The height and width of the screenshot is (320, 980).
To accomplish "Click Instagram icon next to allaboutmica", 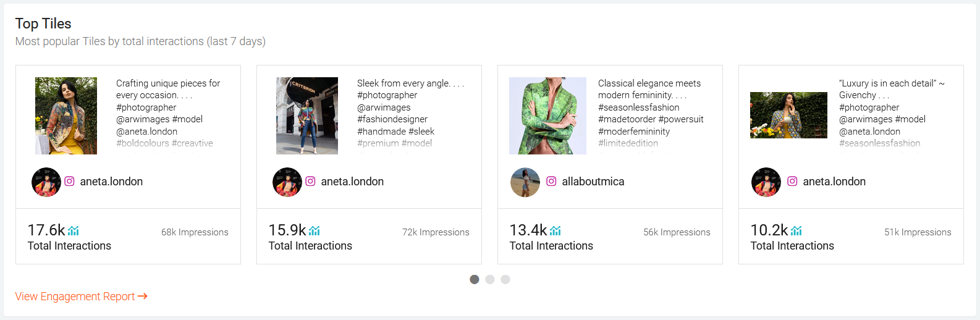I will pos(552,182).
